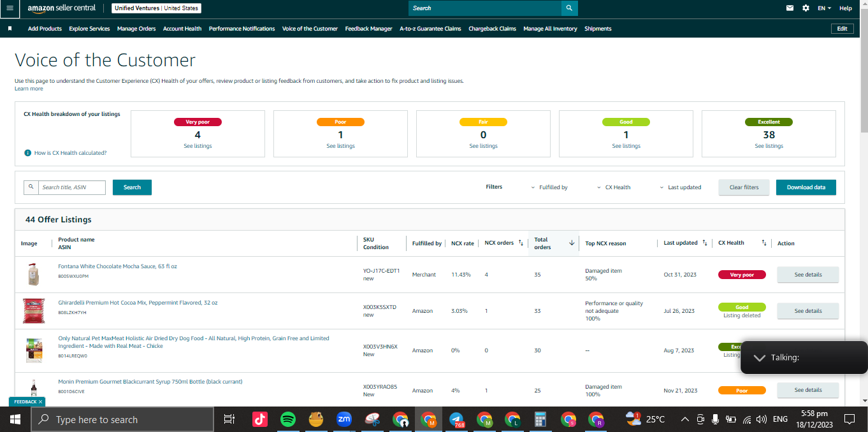Click the Feedback tab label
This screenshot has width=868, height=432.
[25, 402]
